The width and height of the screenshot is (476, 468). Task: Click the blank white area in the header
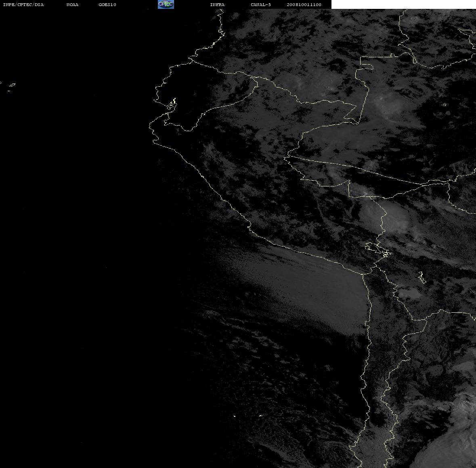point(403,4)
